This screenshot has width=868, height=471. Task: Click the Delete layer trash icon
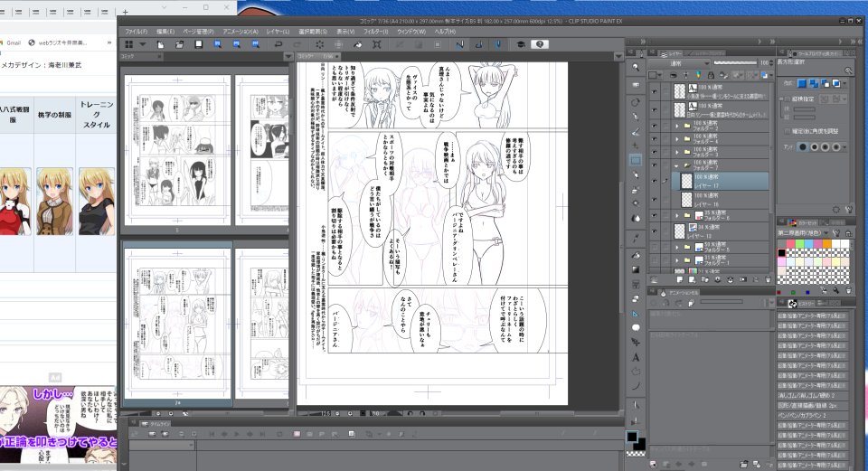pos(768,280)
